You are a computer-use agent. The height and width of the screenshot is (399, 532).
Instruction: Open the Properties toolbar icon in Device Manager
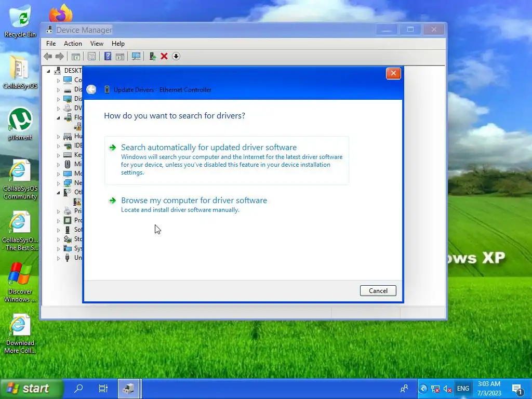click(91, 56)
